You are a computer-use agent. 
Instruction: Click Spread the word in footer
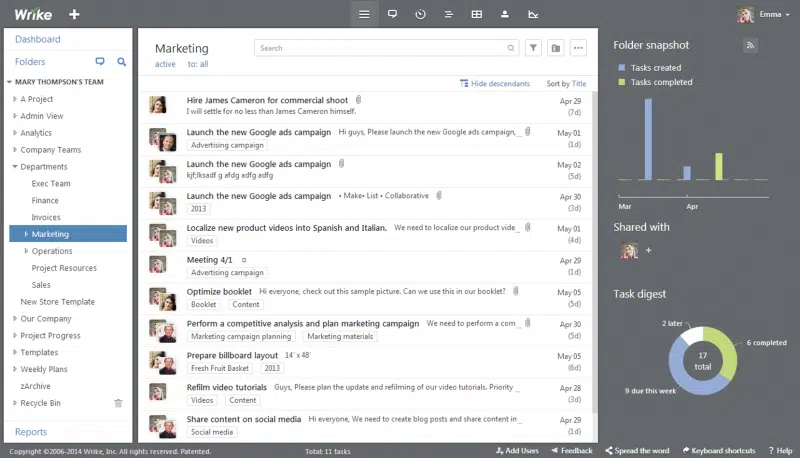[637, 451]
